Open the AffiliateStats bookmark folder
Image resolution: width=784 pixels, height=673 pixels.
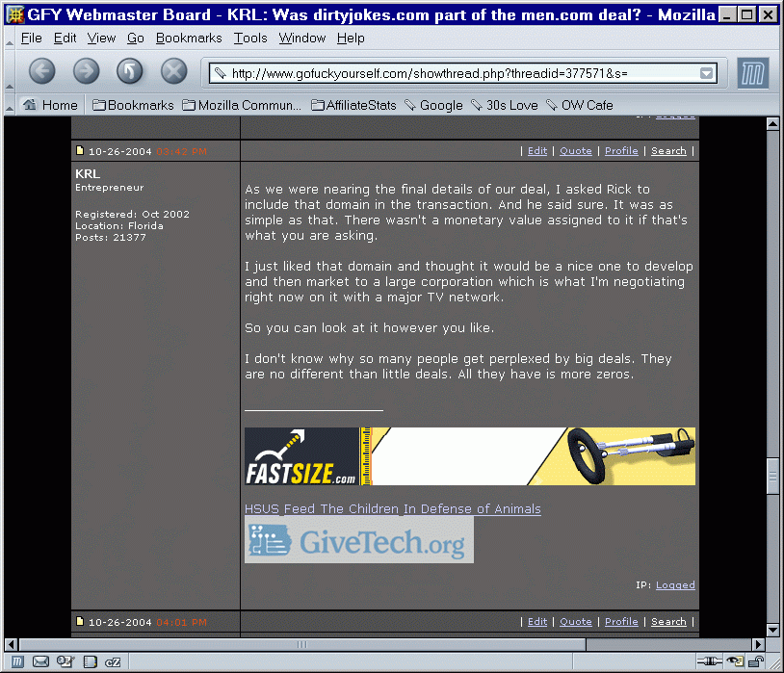353,105
